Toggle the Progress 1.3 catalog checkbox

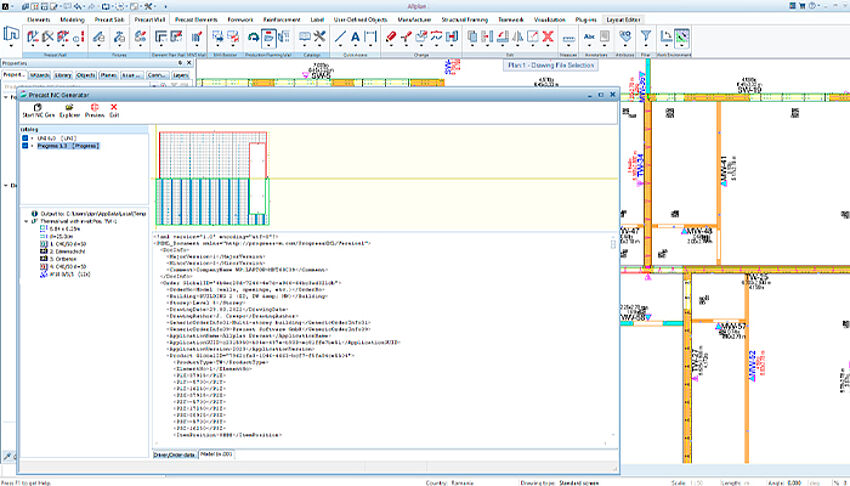(26, 145)
